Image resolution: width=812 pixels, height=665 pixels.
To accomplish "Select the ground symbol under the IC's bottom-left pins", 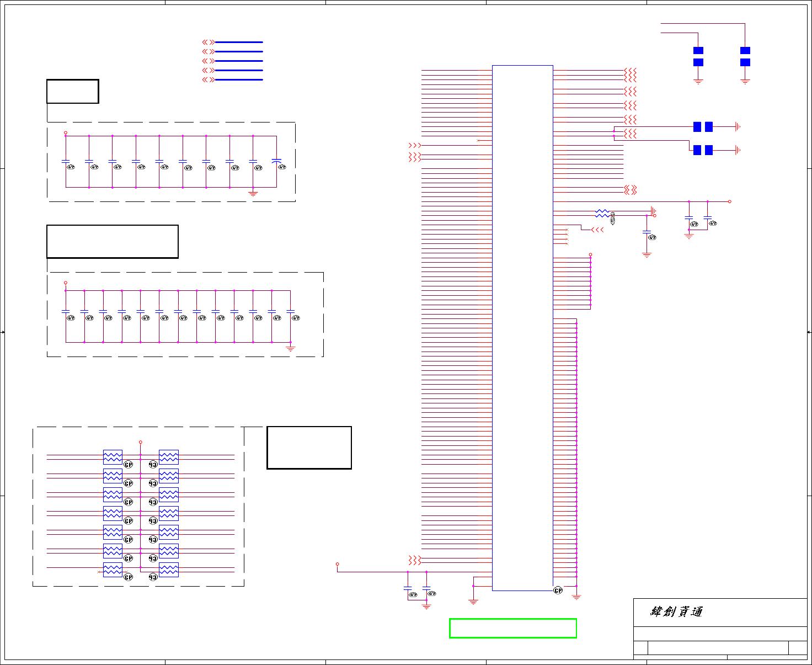I will click(x=473, y=602).
